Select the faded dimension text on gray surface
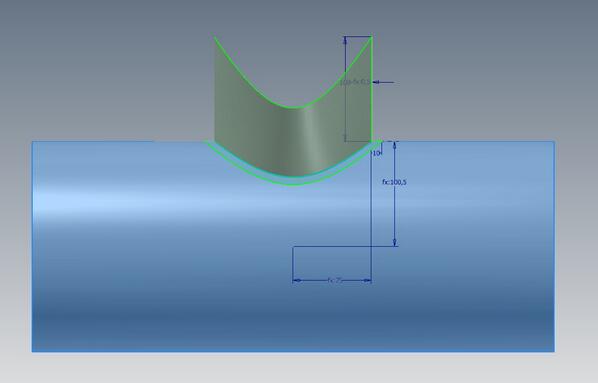 [x=355, y=82]
